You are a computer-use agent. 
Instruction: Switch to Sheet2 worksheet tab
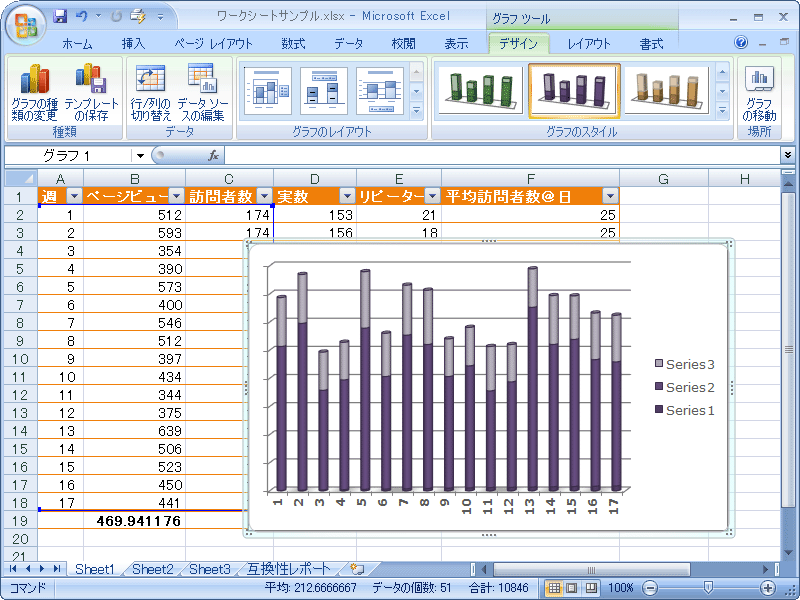point(152,569)
